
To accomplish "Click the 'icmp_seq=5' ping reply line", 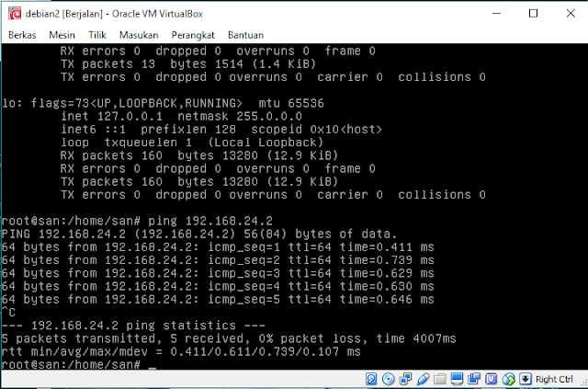I will coord(218,299).
